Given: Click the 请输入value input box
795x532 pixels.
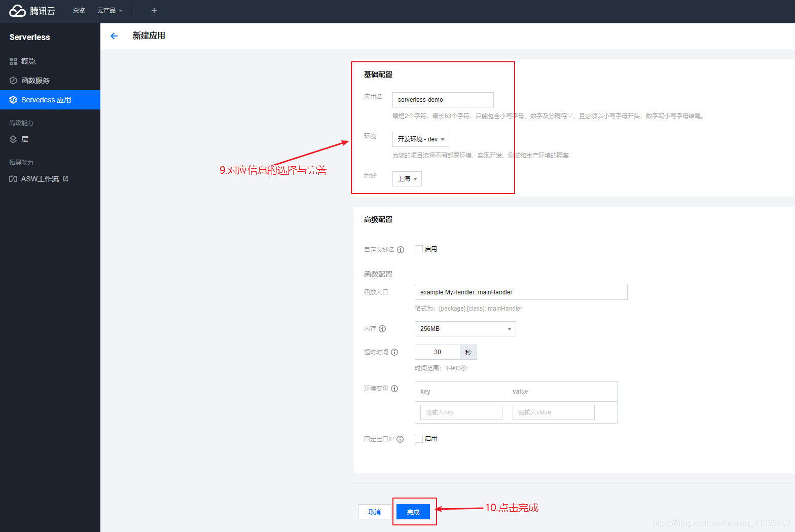Looking at the screenshot, I should pos(554,412).
